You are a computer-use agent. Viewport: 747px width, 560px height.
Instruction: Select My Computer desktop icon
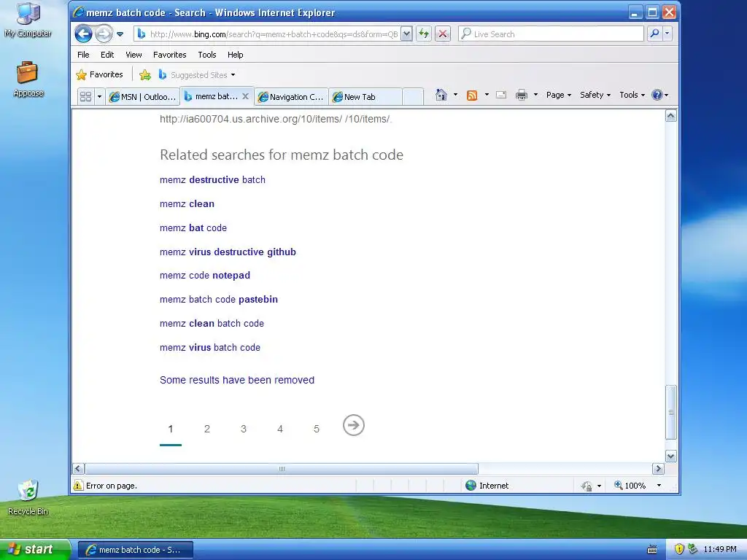(x=28, y=20)
